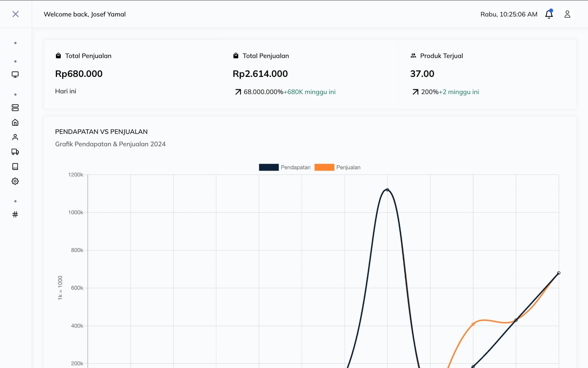This screenshot has height=368, width=588.
Task: Click the shopping bag icon beside Rp680.000 card
Action: coord(58,56)
